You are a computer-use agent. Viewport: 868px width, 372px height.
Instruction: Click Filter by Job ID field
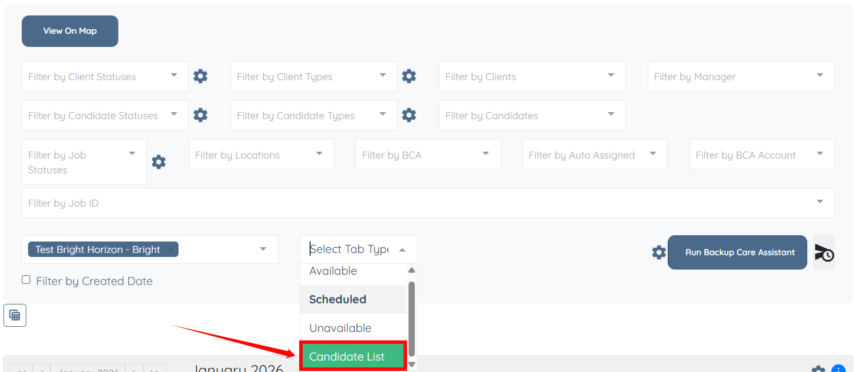click(401, 203)
